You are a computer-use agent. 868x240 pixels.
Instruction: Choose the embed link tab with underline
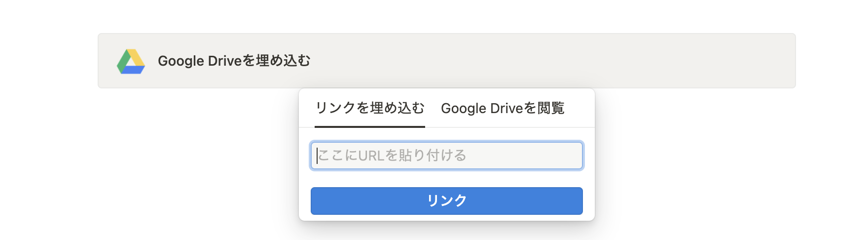click(370, 108)
